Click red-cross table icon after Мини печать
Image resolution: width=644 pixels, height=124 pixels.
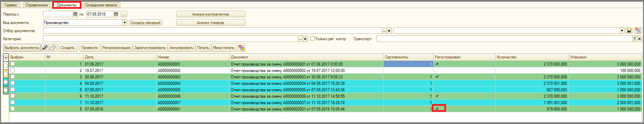pyautogui.click(x=241, y=48)
